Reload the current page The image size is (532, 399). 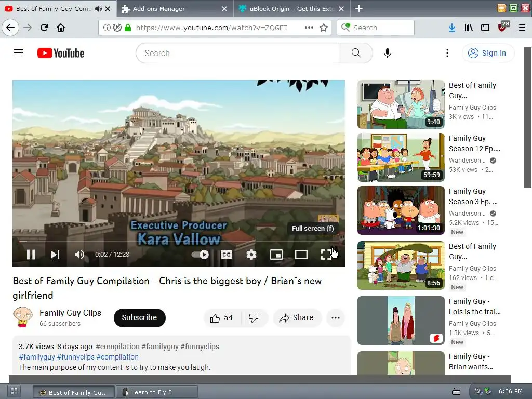coord(45,28)
